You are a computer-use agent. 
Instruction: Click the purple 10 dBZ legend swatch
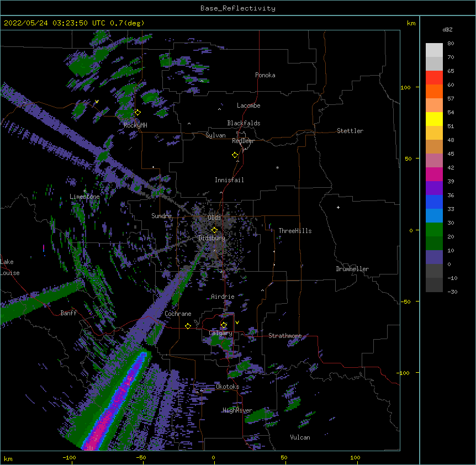click(434, 257)
